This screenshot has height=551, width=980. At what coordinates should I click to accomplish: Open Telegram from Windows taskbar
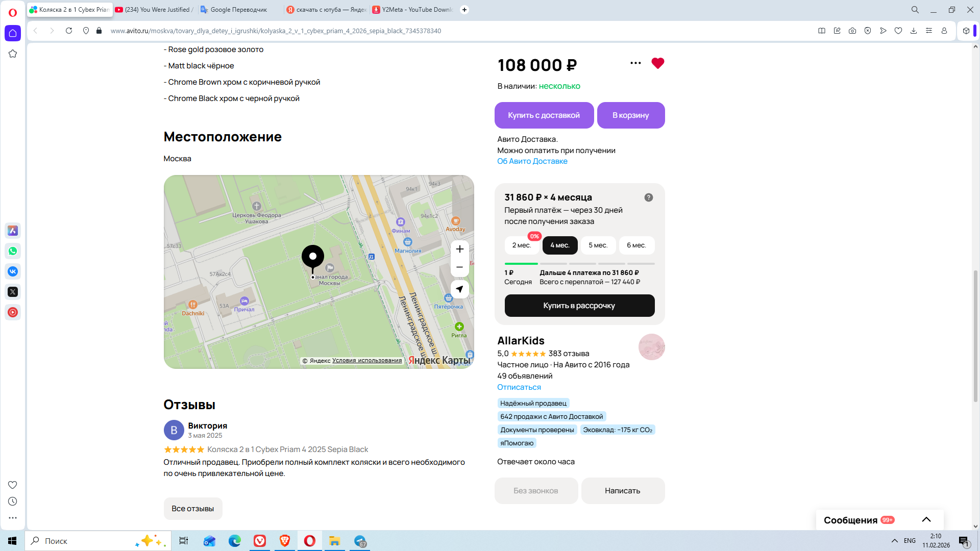(360, 541)
